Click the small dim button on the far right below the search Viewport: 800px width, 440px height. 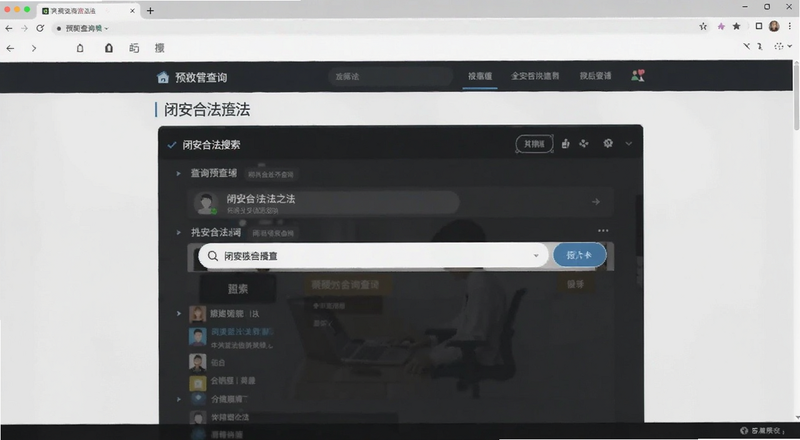click(576, 284)
